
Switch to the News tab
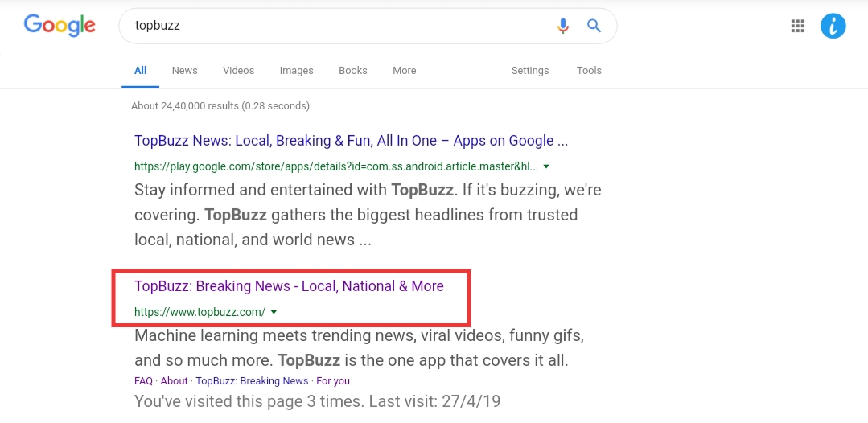click(x=184, y=70)
